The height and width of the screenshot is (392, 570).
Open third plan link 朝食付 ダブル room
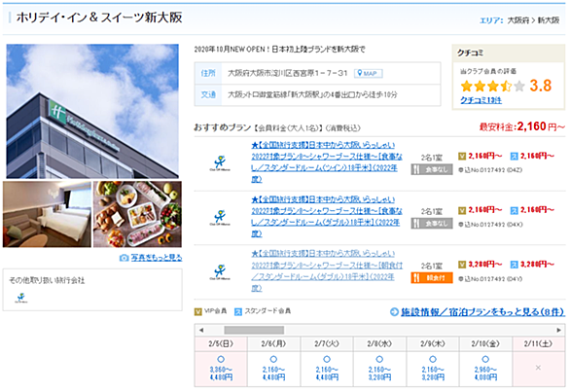[327, 270]
